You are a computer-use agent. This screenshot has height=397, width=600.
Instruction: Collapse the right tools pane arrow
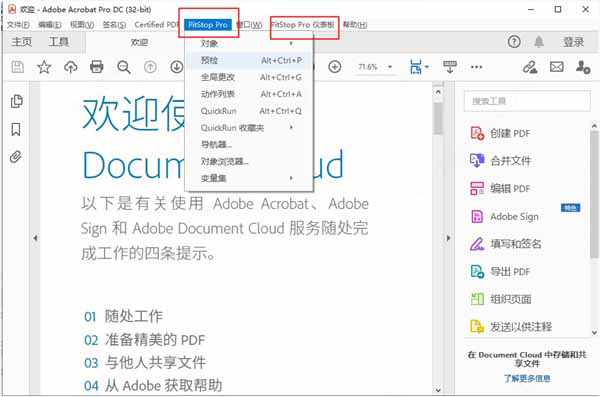pyautogui.click(x=448, y=238)
